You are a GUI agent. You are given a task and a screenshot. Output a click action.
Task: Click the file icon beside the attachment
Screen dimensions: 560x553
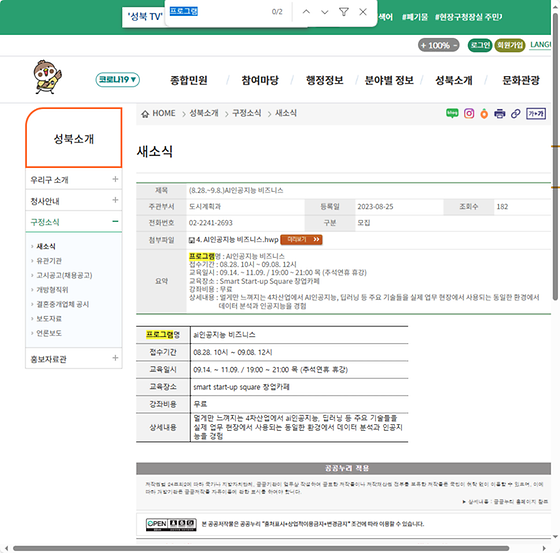pos(192,240)
